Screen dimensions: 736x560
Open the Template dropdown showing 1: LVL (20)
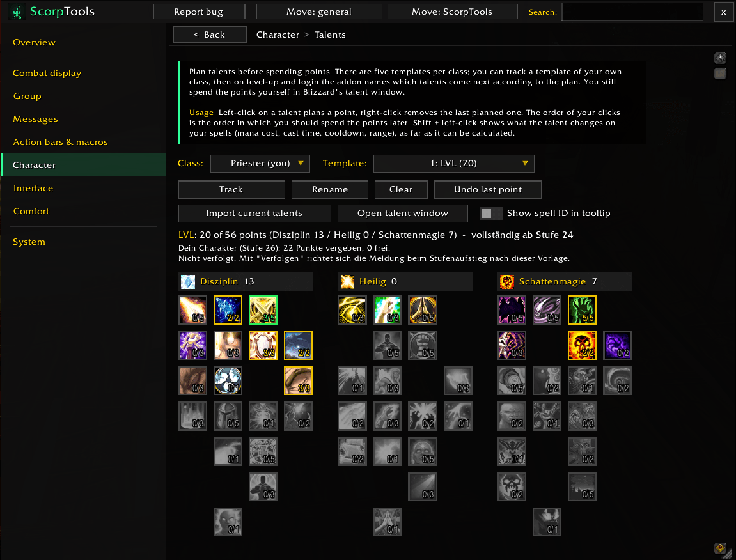click(x=453, y=164)
